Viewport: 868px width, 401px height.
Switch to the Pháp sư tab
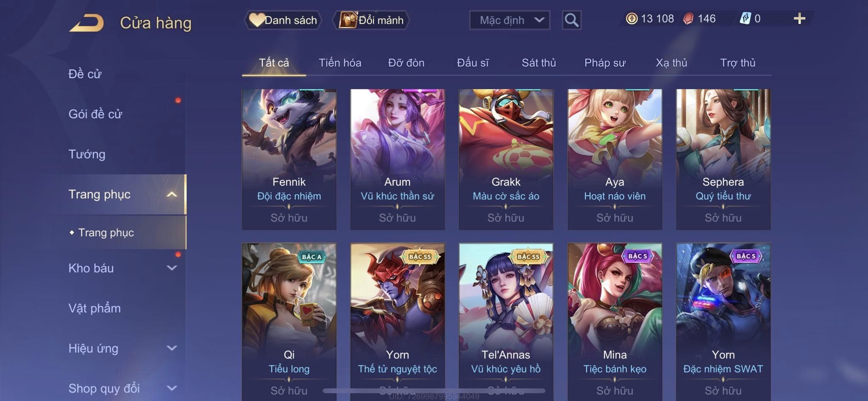click(605, 63)
